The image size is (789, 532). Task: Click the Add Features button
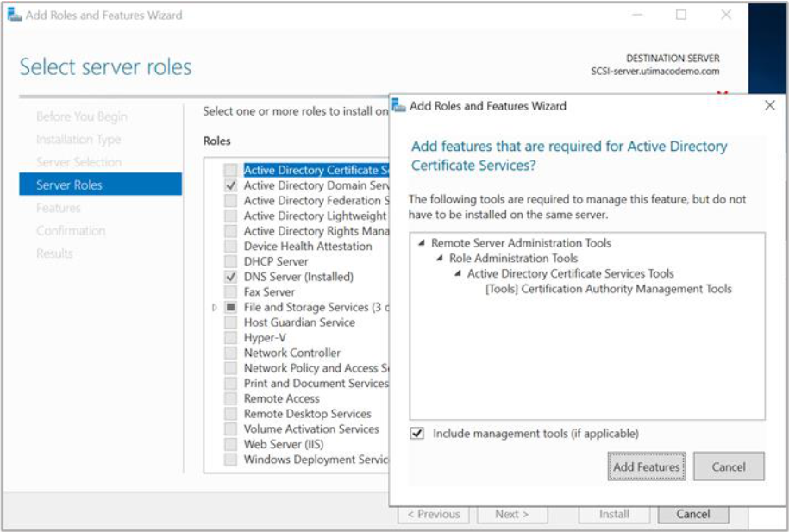(646, 466)
